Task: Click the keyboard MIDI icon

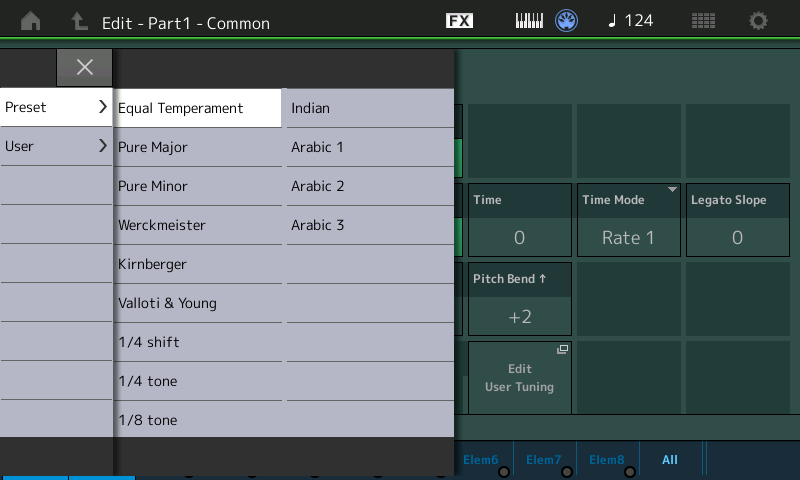Action: (529, 21)
